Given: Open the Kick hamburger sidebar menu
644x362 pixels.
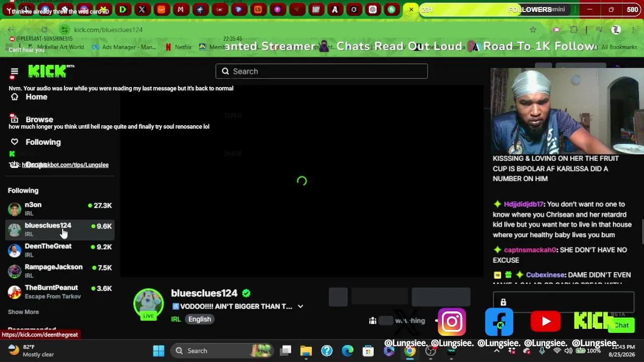Looking at the screenshot, I should click(x=14, y=72).
